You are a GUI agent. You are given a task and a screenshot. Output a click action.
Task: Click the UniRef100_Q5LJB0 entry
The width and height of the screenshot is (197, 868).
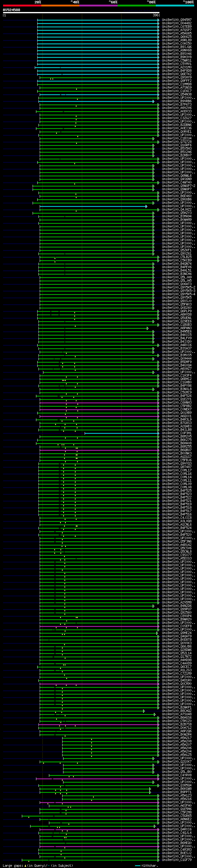click(177, 772)
